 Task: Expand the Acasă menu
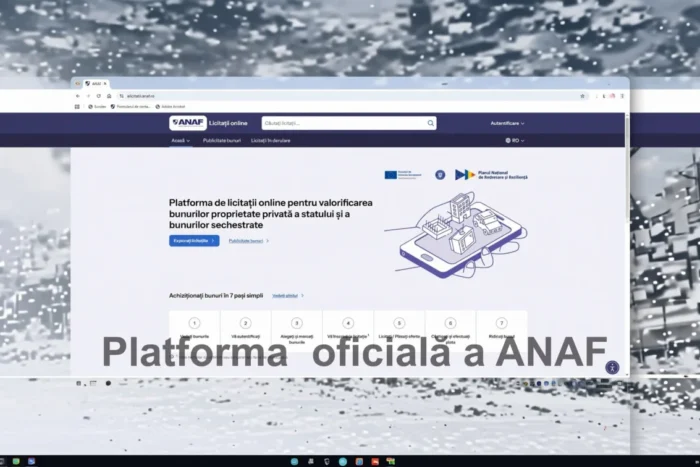pyautogui.click(x=180, y=141)
